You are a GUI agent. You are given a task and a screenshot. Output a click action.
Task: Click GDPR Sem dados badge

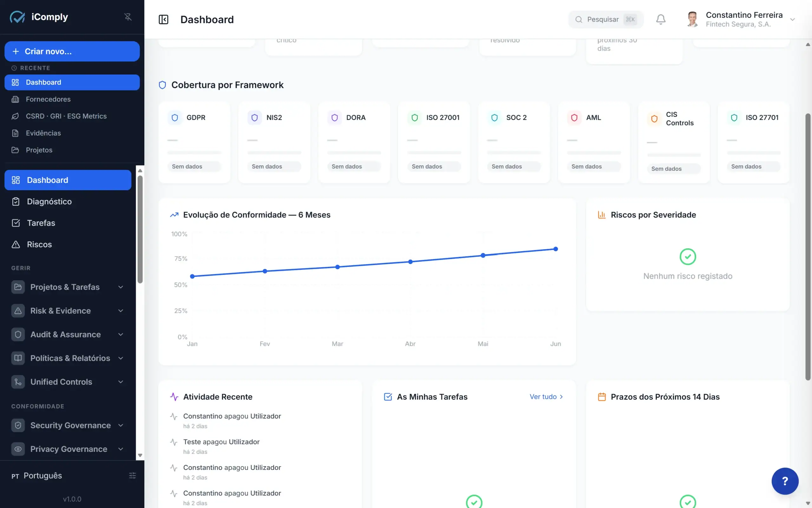tap(194, 167)
